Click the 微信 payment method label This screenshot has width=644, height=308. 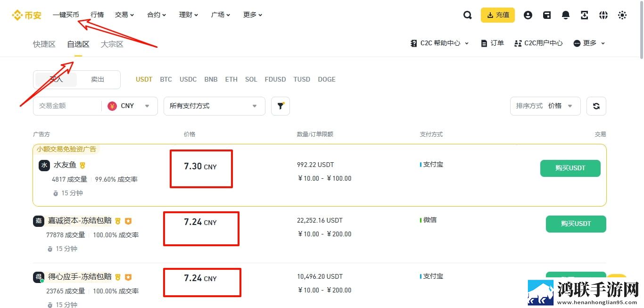pos(429,220)
